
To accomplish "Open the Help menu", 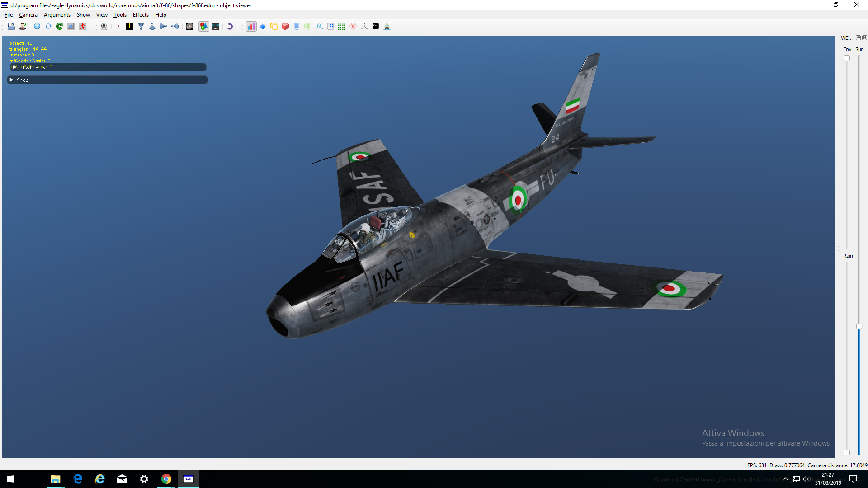I will coord(160,15).
